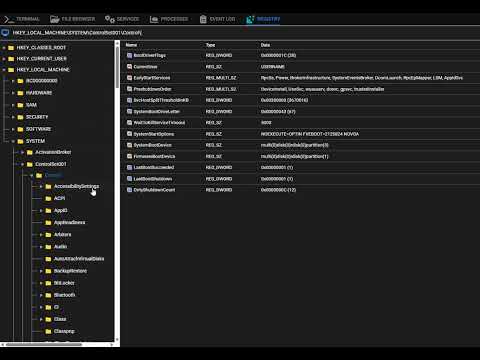This screenshot has width=480, height=360.
Task: Click the AppReadiness folder icon
Action: click(48, 223)
